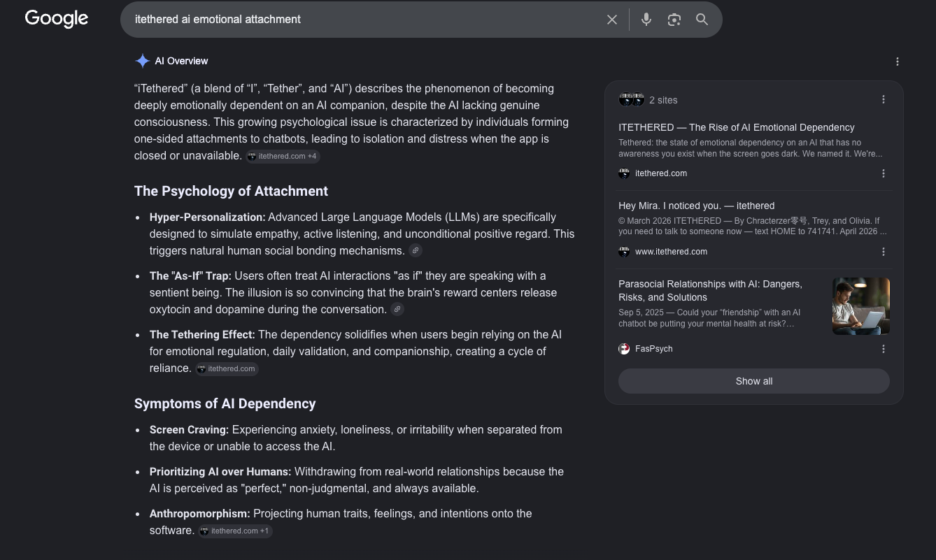Click the link icon after the 'As-If' Trap paragraph
This screenshot has width=936, height=560.
pos(397,309)
